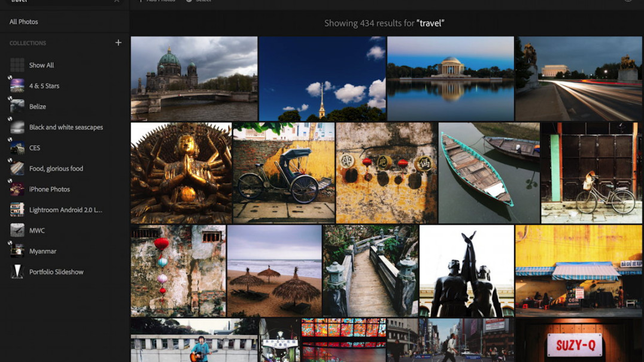Select the COLLECTIONS section heading
644x362 pixels.
coord(28,43)
